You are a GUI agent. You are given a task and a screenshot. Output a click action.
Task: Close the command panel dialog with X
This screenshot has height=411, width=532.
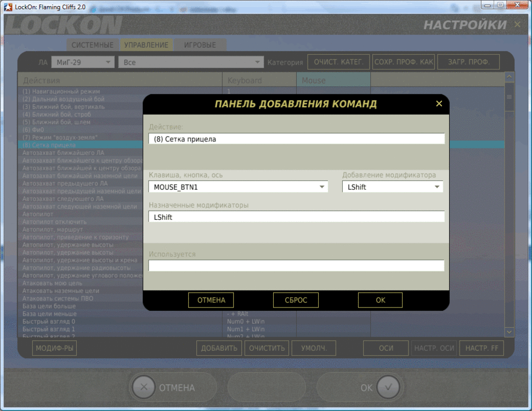tap(439, 104)
